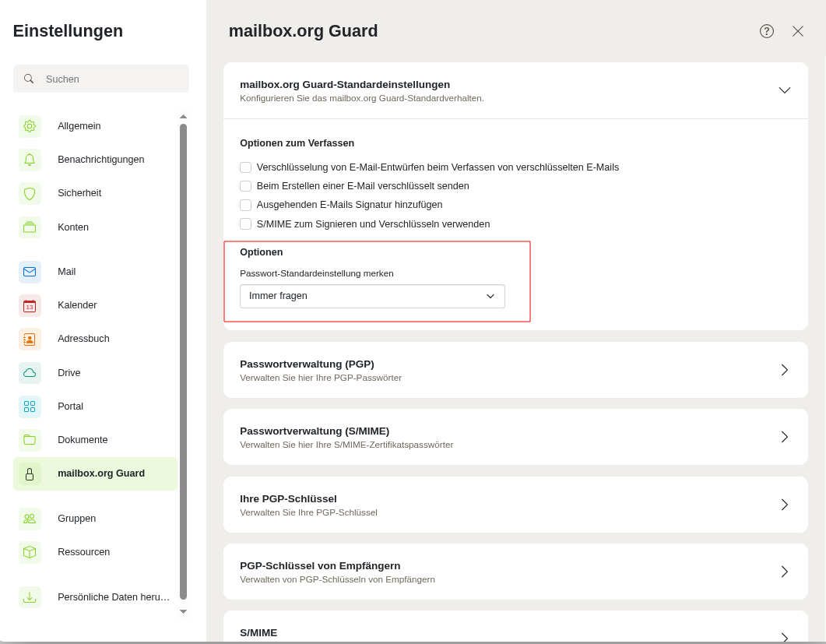This screenshot has height=644, width=826.
Task: Enable Verschlüsselung von E-Mail-Entwürfen checkbox
Action: tap(245, 167)
